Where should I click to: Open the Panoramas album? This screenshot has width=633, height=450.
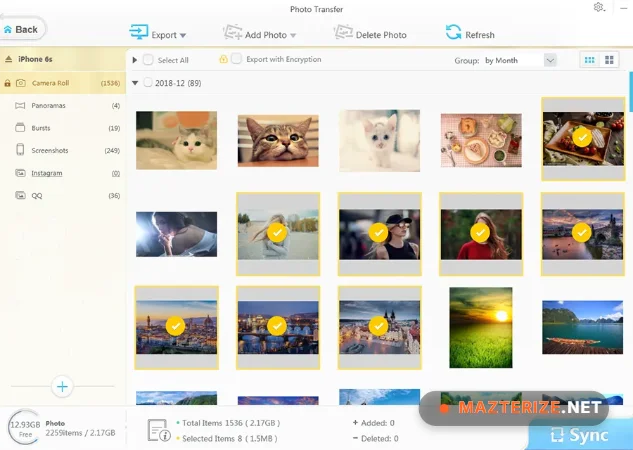coord(63,106)
